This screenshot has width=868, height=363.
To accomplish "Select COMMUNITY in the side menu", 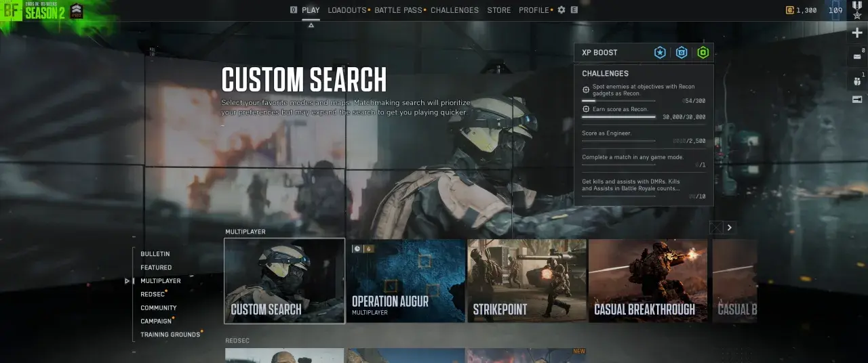I will click(159, 308).
